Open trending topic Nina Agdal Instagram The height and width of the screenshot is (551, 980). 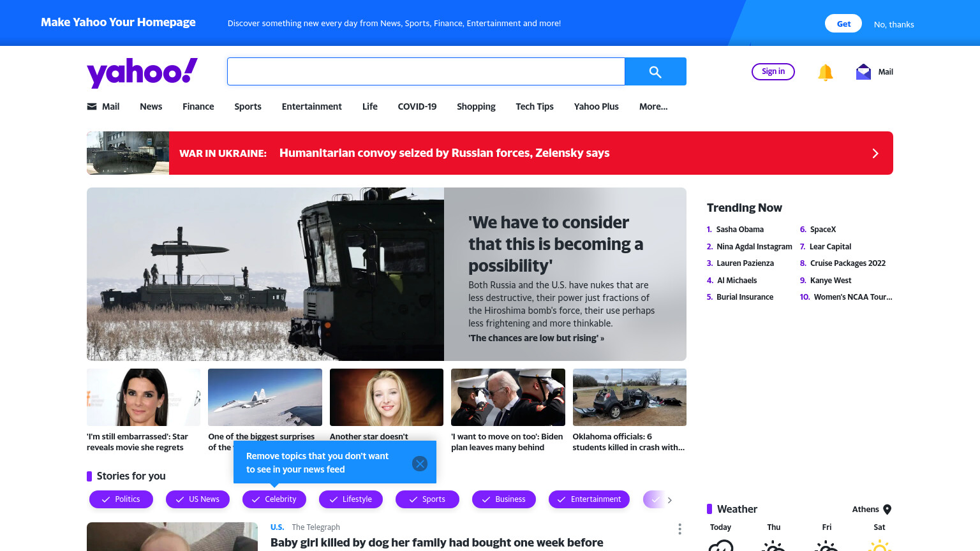click(x=754, y=247)
